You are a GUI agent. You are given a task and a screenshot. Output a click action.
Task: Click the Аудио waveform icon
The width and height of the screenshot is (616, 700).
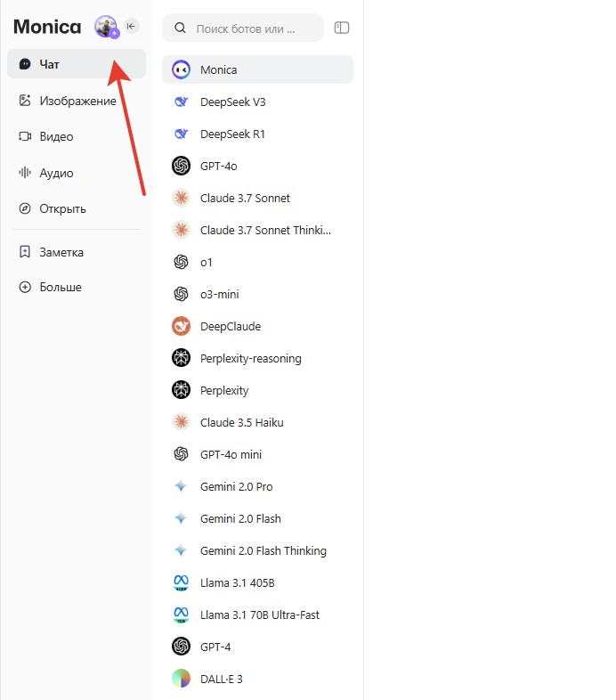pos(25,173)
